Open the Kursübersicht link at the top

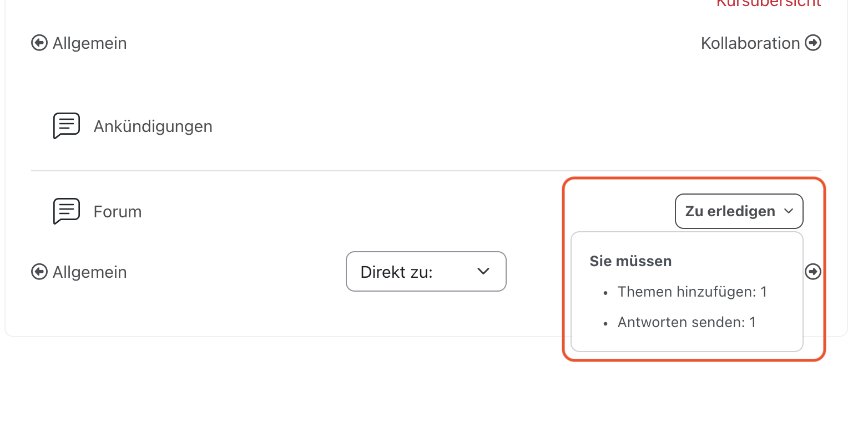(768, 3)
